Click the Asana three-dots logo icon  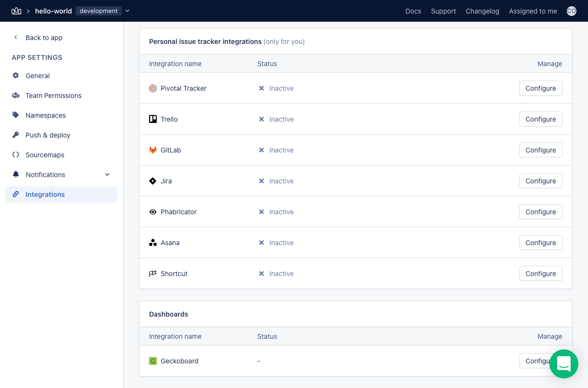(x=153, y=243)
